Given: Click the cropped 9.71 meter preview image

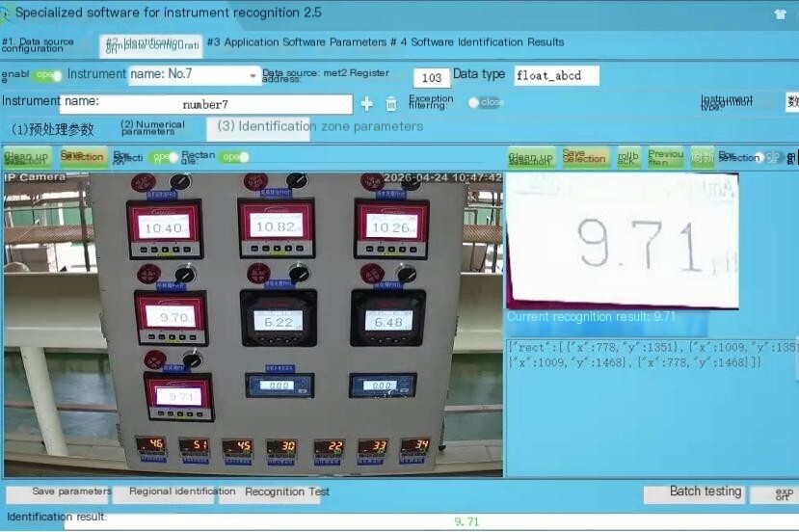Looking at the screenshot, I should click(623, 241).
